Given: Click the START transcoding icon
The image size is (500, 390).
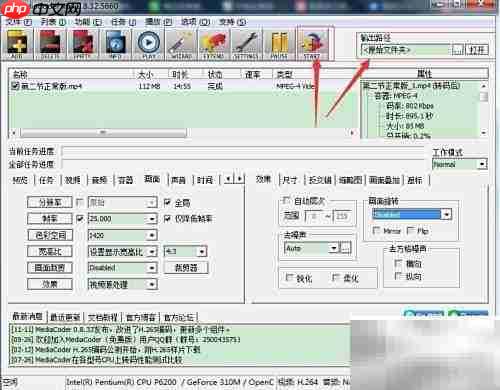Looking at the screenshot, I should coord(312,44).
